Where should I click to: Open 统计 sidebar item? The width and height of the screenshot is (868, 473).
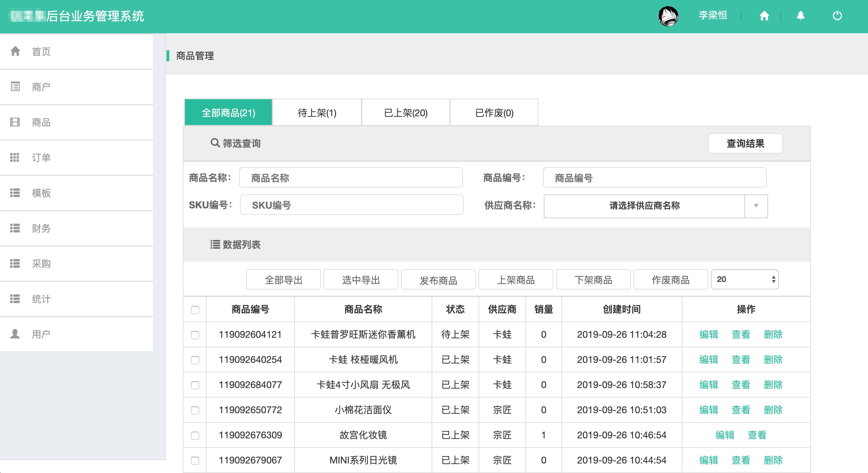click(76, 299)
